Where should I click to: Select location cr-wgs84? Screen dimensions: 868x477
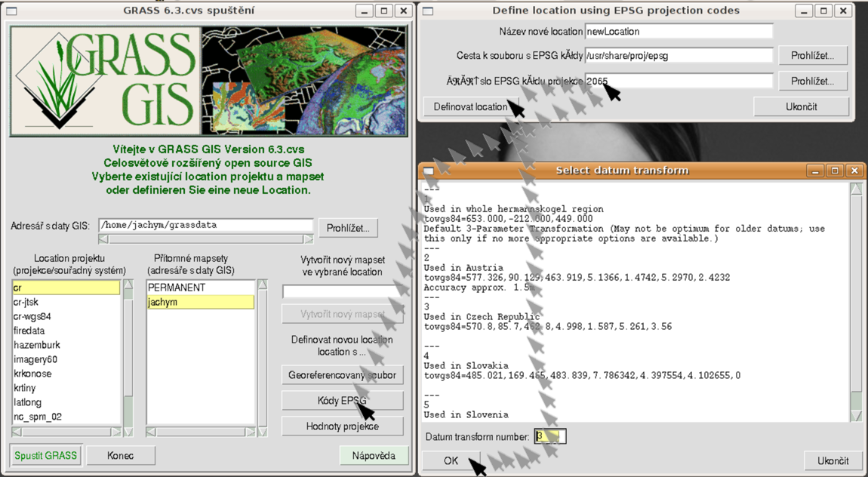(x=66, y=316)
